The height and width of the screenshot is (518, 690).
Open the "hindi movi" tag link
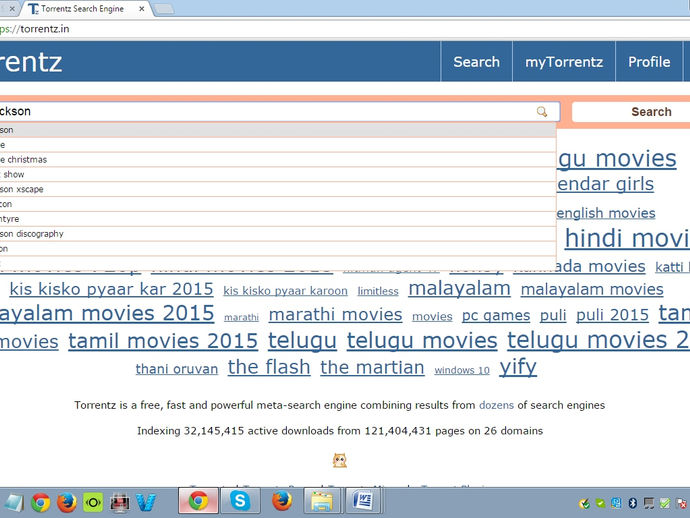click(x=628, y=239)
